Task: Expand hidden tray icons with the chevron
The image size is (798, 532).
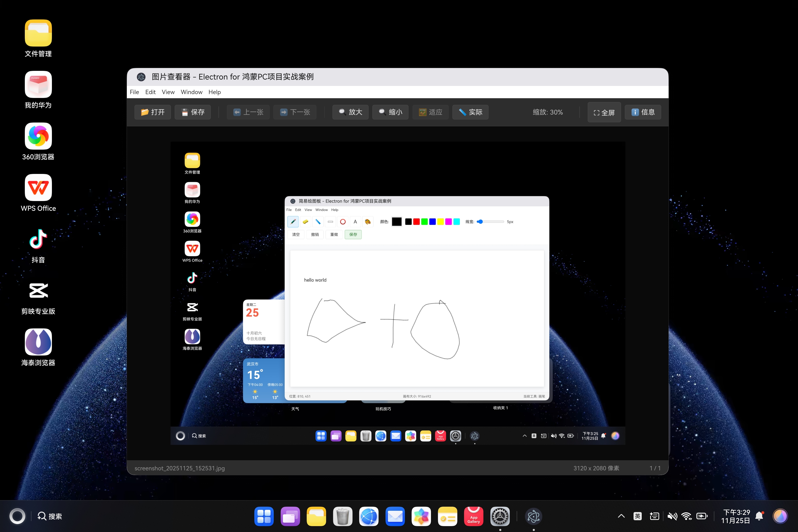Action: tap(621, 516)
